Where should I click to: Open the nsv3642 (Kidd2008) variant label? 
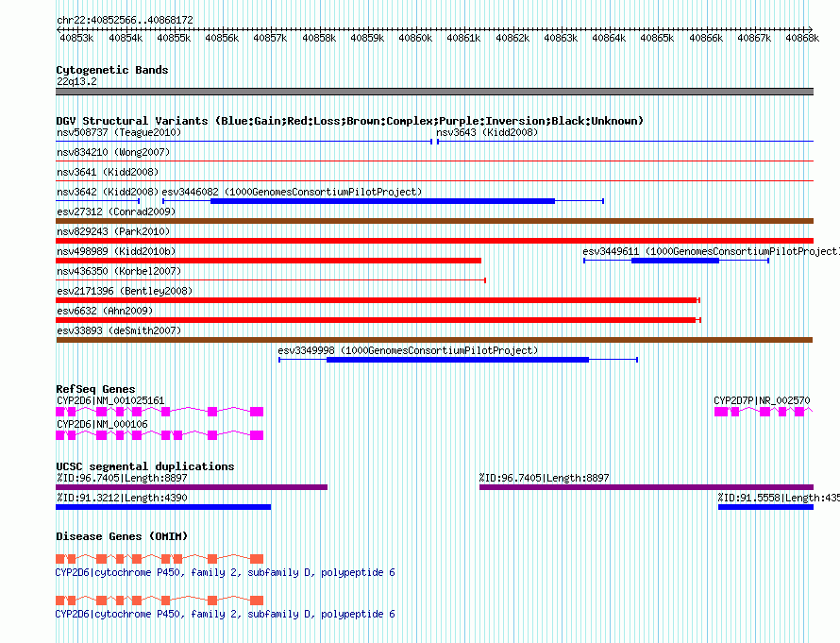(108, 192)
